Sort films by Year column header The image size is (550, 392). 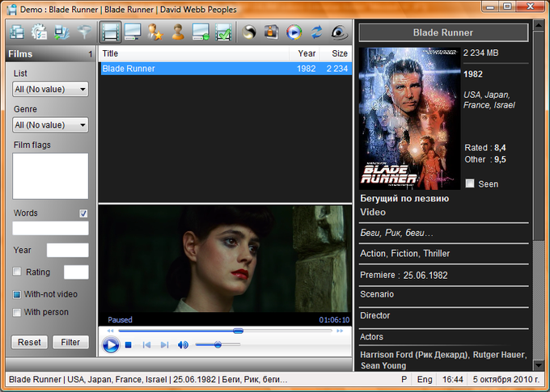307,53
